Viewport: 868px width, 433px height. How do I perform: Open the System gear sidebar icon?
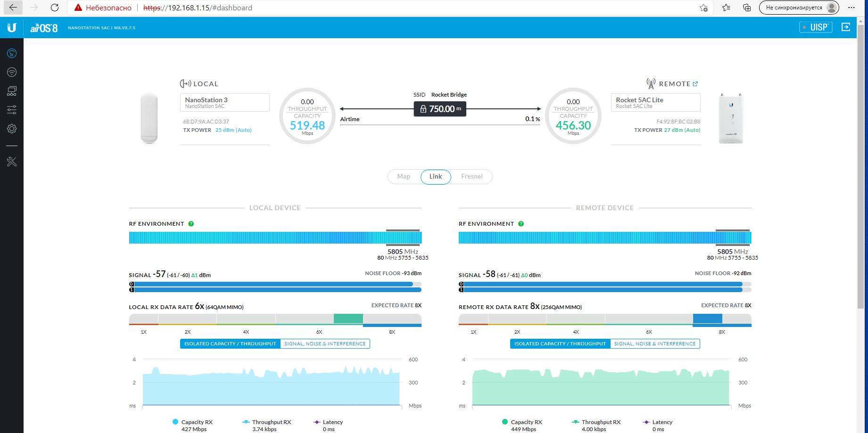pos(12,129)
